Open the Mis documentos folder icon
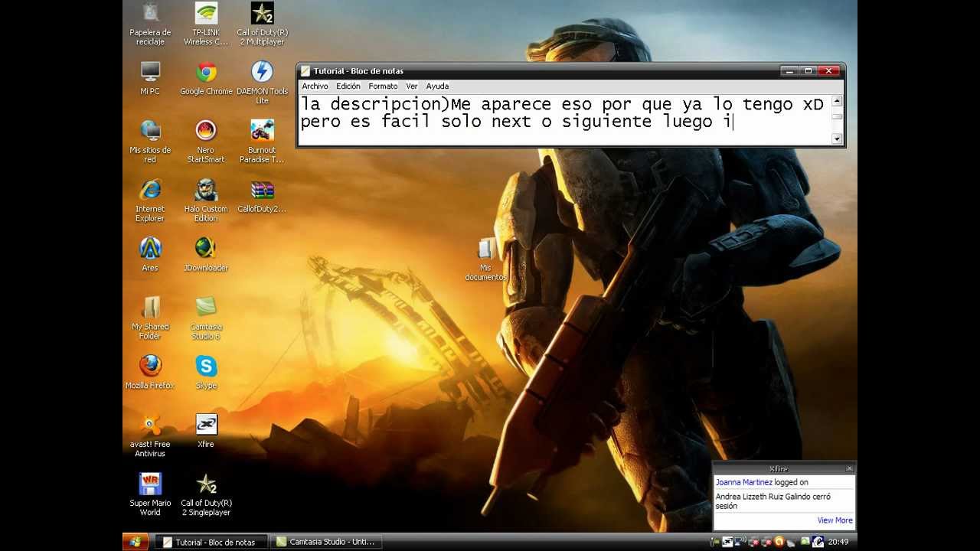The image size is (980, 551). pyautogui.click(x=485, y=259)
